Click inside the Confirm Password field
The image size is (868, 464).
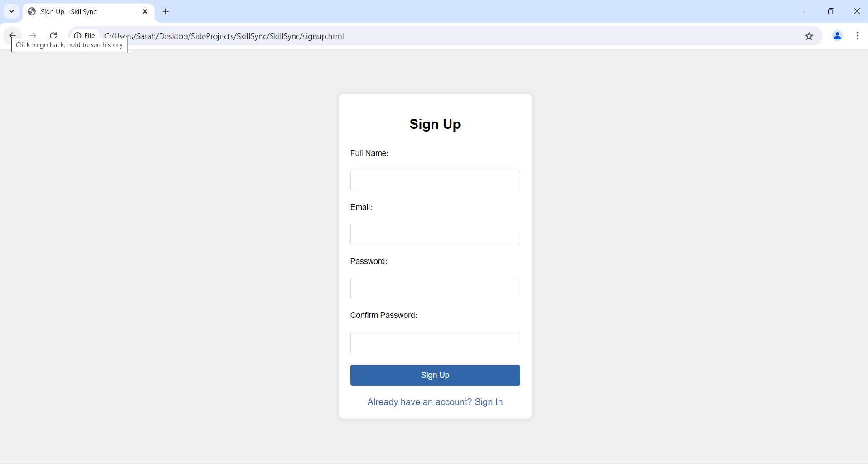435,342
